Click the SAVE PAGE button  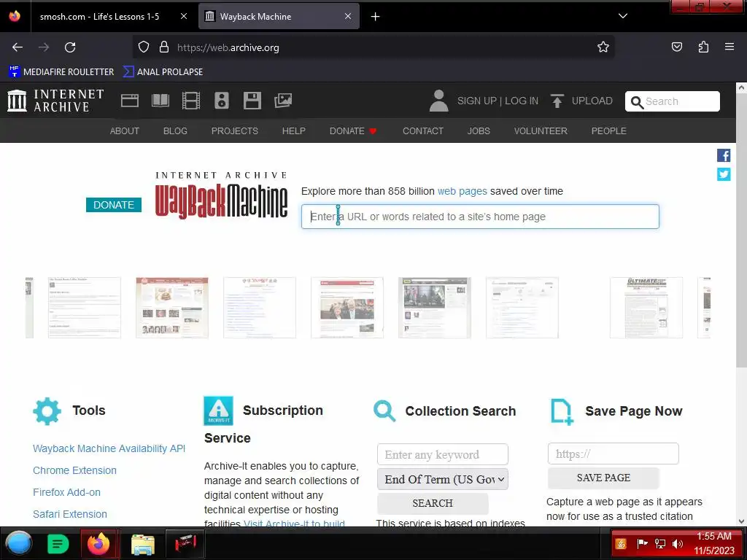tap(603, 478)
